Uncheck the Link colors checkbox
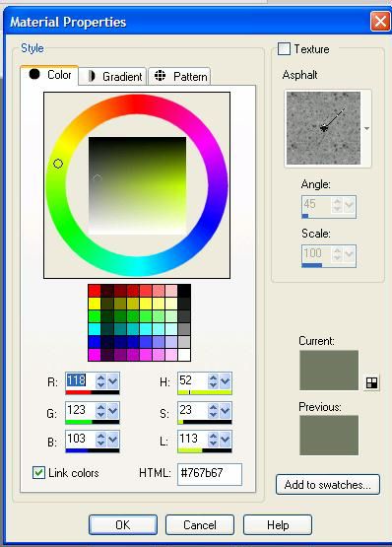This screenshot has height=547, width=392. pyautogui.click(x=38, y=473)
